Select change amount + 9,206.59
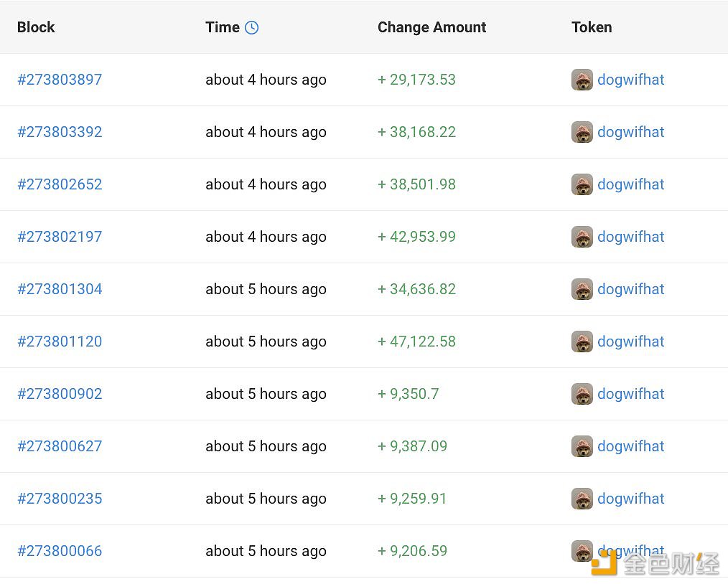The width and height of the screenshot is (728, 584). coord(412,552)
